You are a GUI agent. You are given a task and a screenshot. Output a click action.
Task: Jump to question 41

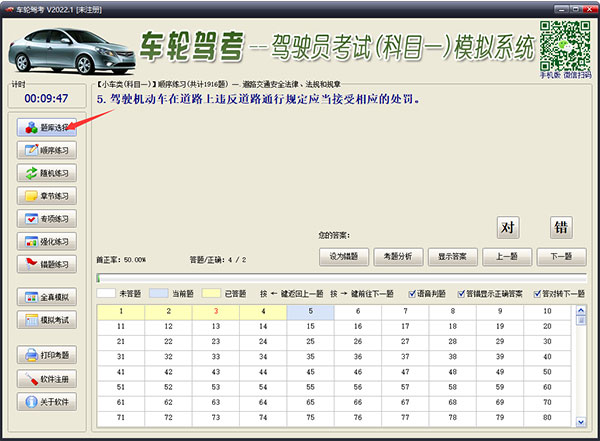click(121, 372)
